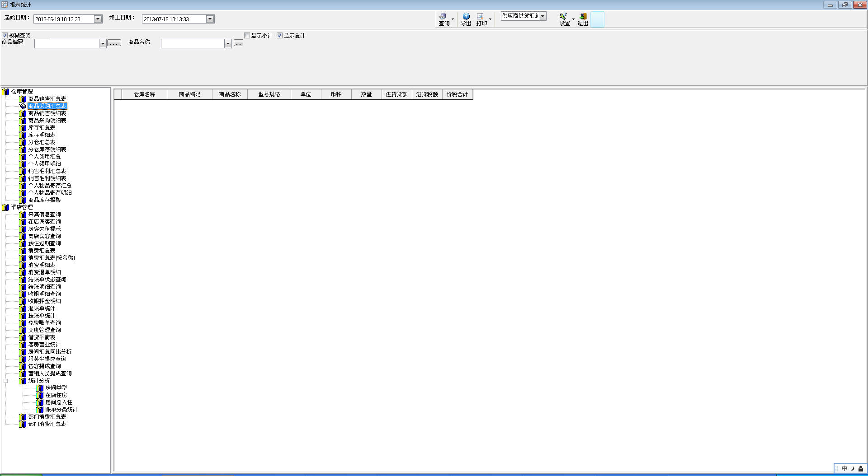Select 营销人员提成查询 in the tree
868x476 pixels.
coord(50,373)
